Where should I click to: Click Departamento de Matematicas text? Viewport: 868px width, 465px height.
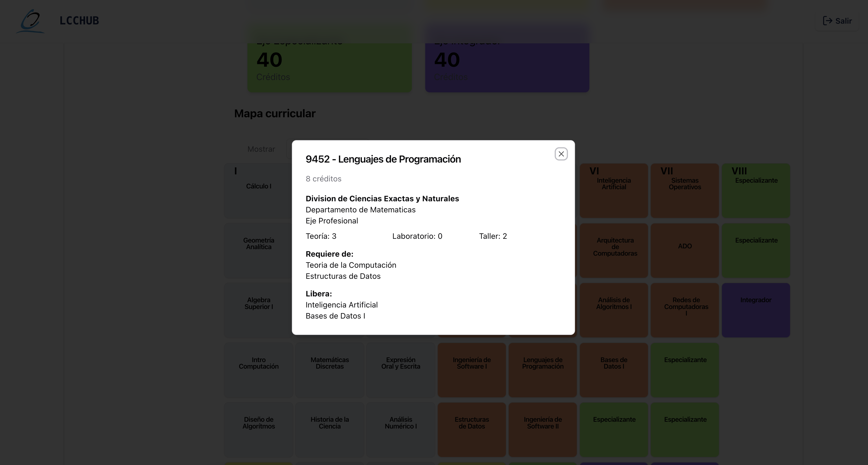pyautogui.click(x=361, y=210)
